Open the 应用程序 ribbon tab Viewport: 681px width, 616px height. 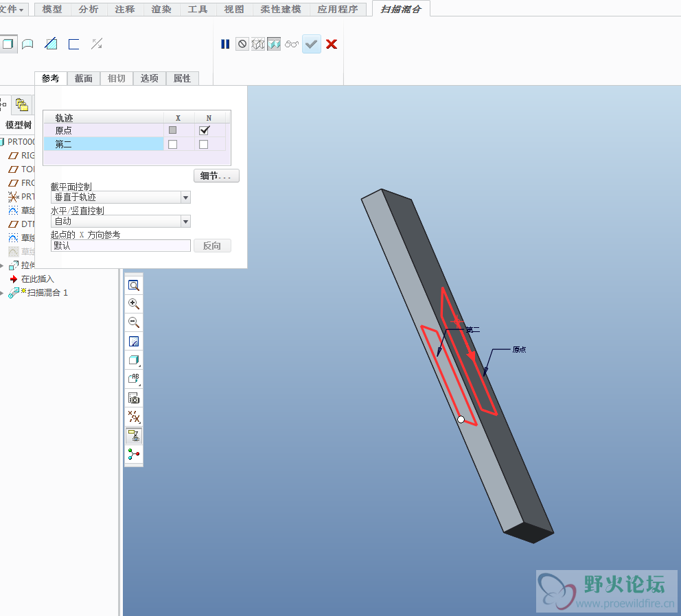[338, 9]
